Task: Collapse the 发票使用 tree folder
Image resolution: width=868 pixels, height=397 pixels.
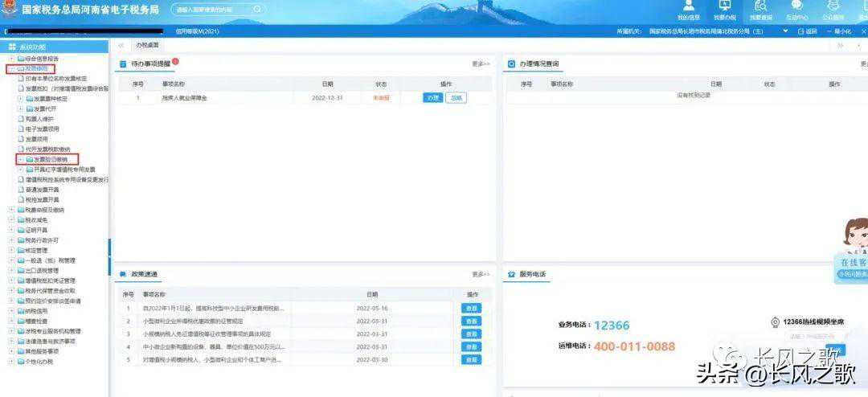Action: point(11,69)
